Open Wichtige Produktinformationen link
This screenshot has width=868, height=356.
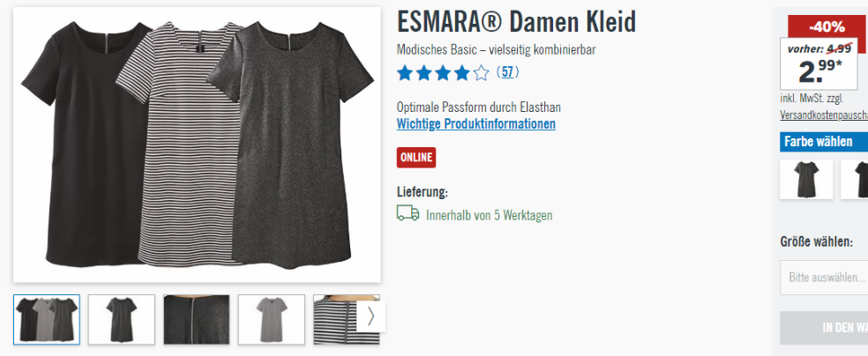click(476, 124)
